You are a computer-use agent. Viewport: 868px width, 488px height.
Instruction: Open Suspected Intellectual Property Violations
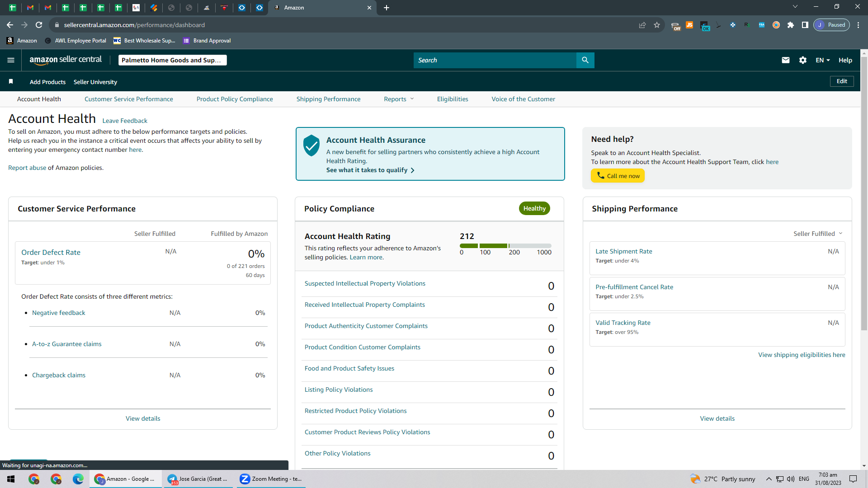coord(365,283)
